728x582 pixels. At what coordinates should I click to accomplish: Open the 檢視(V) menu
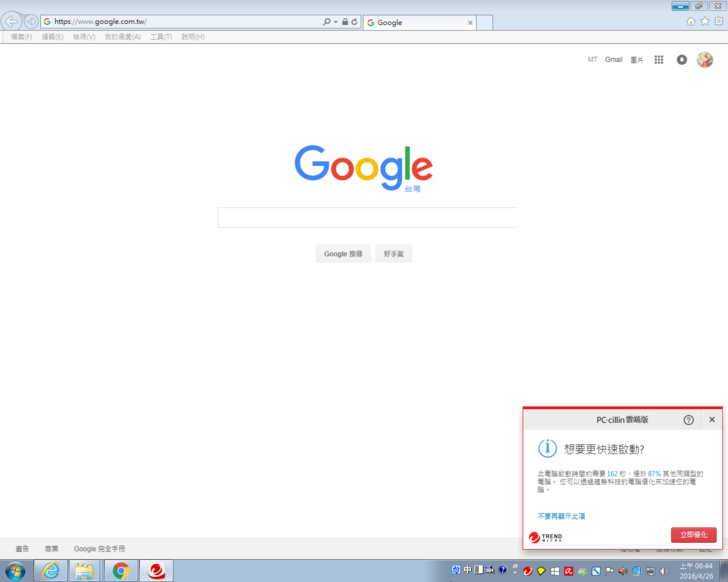coord(84,37)
